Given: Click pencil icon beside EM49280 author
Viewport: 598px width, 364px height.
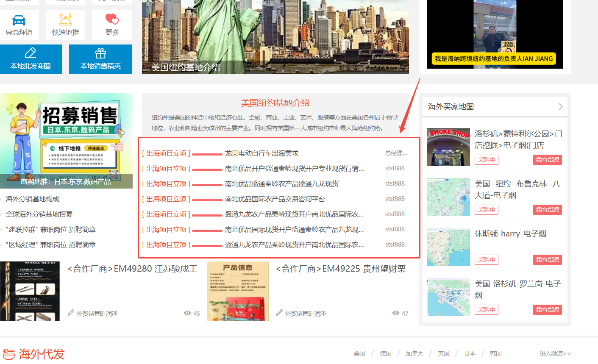Looking at the screenshot, I should (71, 313).
